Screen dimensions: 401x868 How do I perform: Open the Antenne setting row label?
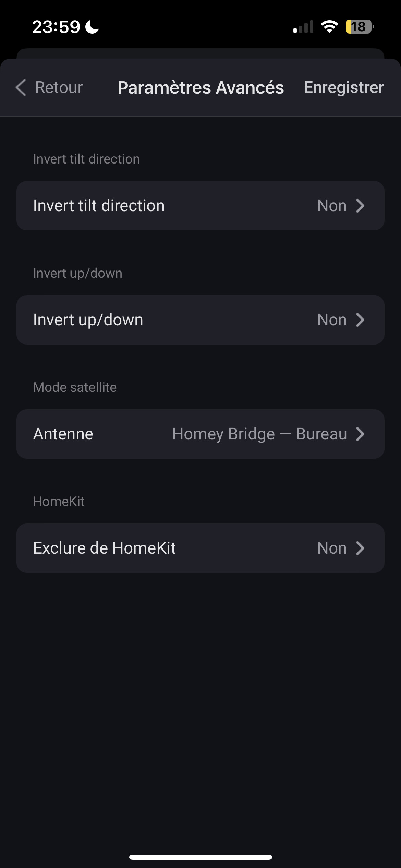pyautogui.click(x=63, y=434)
